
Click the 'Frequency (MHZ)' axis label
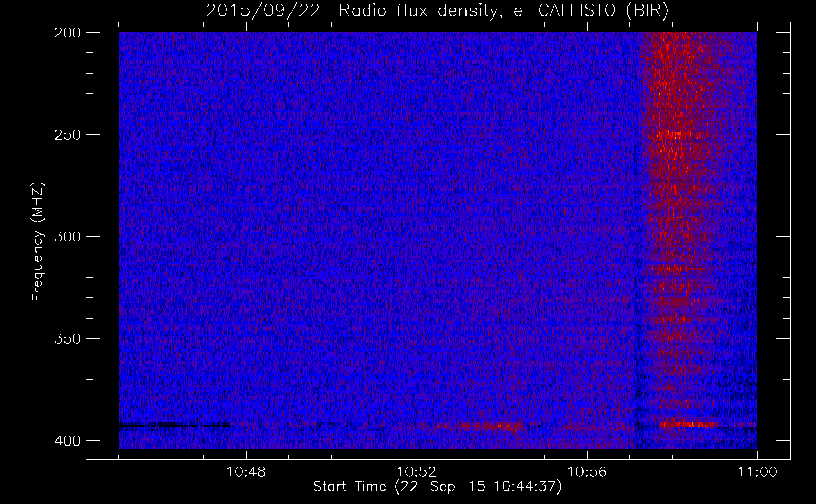pos(38,242)
